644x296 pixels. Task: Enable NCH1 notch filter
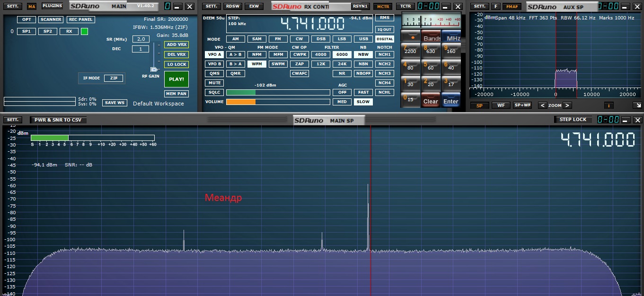(x=385, y=54)
